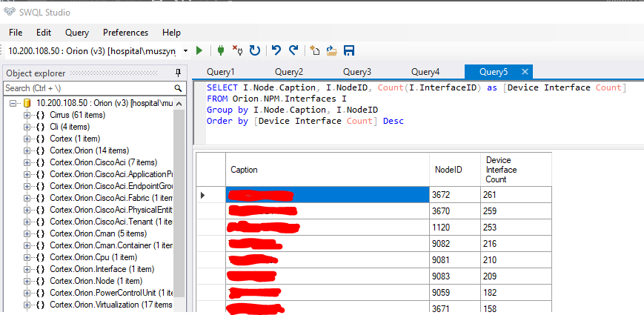The image size is (644, 315).
Task: Open the Edit menu
Action: click(x=44, y=33)
